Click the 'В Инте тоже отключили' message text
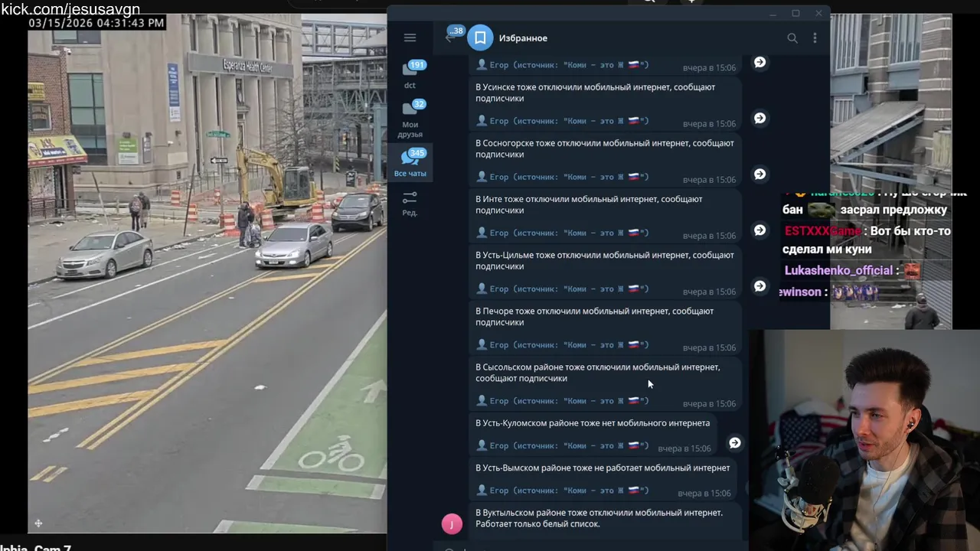 coord(589,204)
